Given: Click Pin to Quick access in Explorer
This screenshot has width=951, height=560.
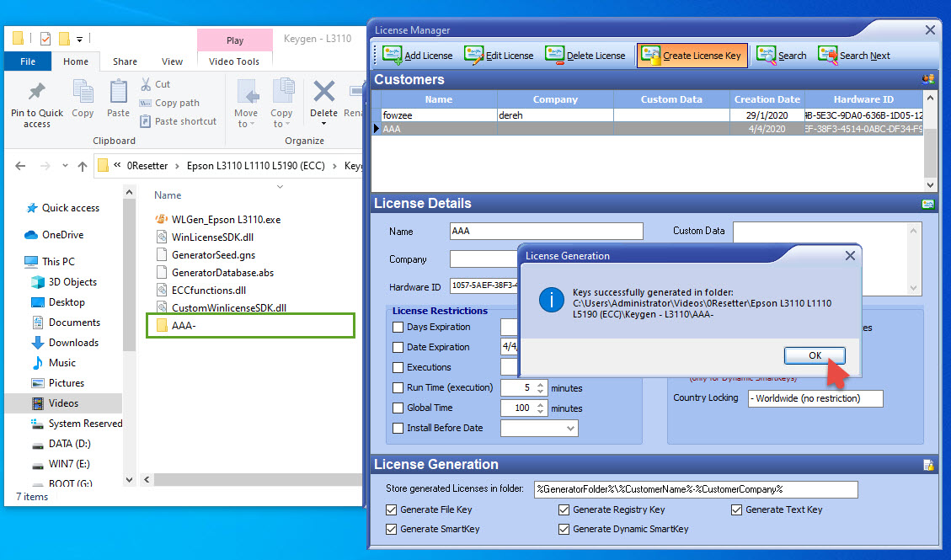Looking at the screenshot, I should click(x=37, y=105).
